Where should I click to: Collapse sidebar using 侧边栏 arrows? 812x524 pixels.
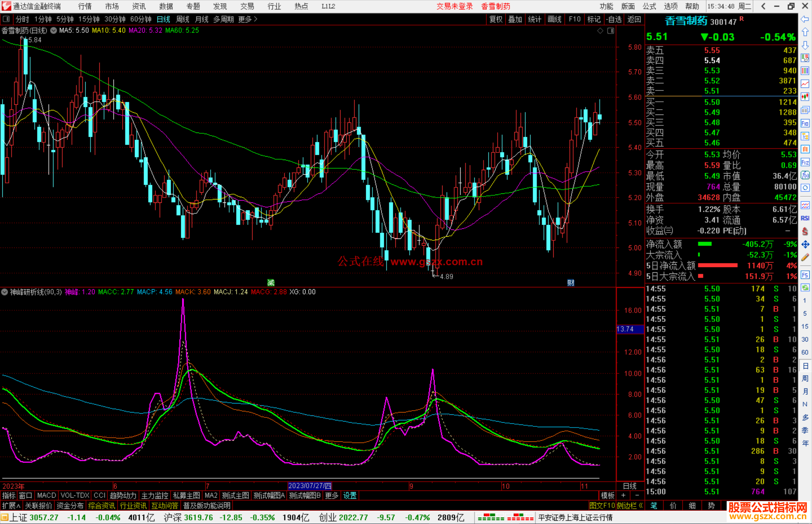641,506
